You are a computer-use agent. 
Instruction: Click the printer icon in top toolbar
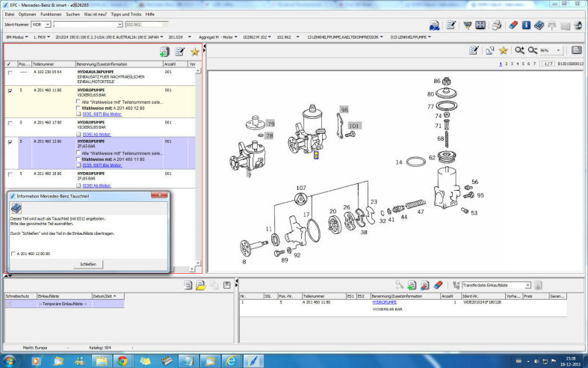point(497,25)
